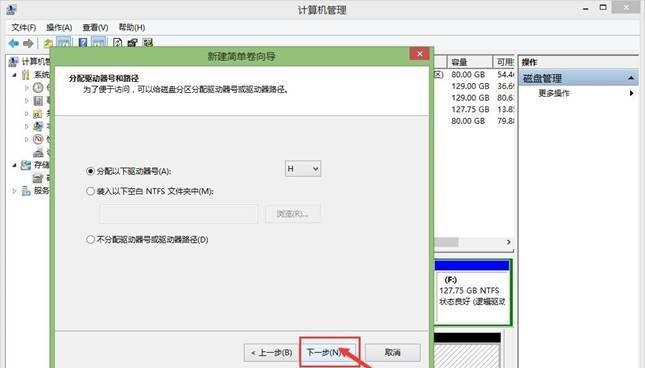Expand the Shared Folders tree node arrow
The image size is (645, 368).
27,113
